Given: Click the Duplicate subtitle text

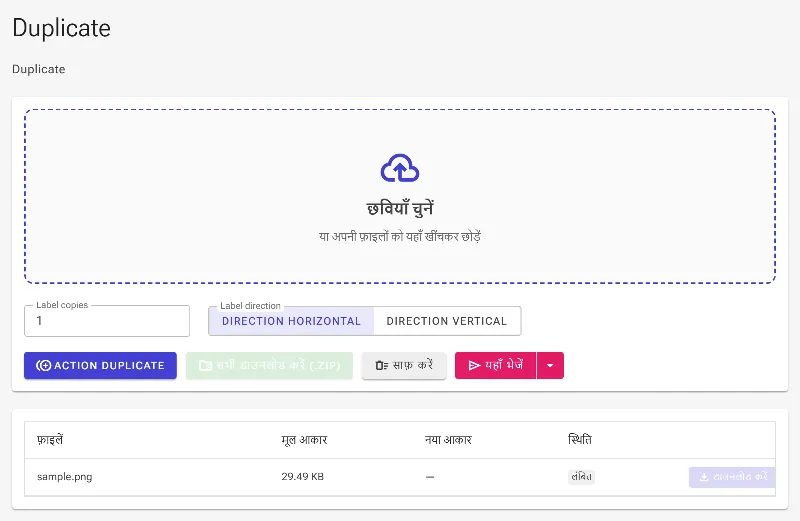Looking at the screenshot, I should (x=39, y=69).
